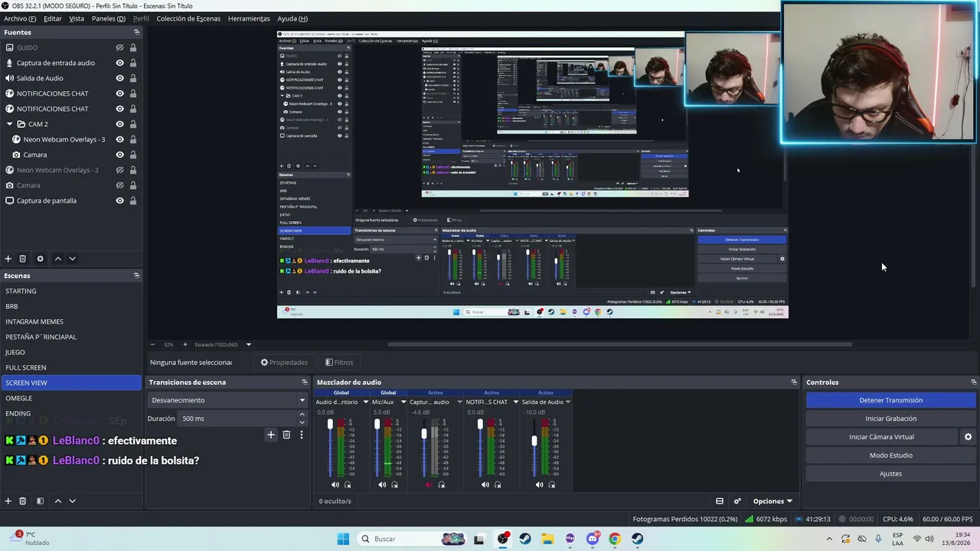Open Mic/Aux channel options arrow
The image size is (980, 551).
pyautogui.click(x=402, y=402)
